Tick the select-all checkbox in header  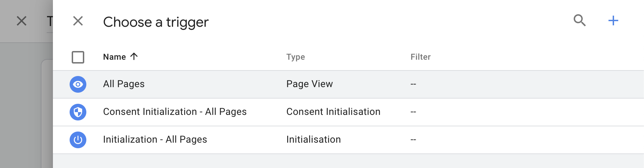point(78,57)
